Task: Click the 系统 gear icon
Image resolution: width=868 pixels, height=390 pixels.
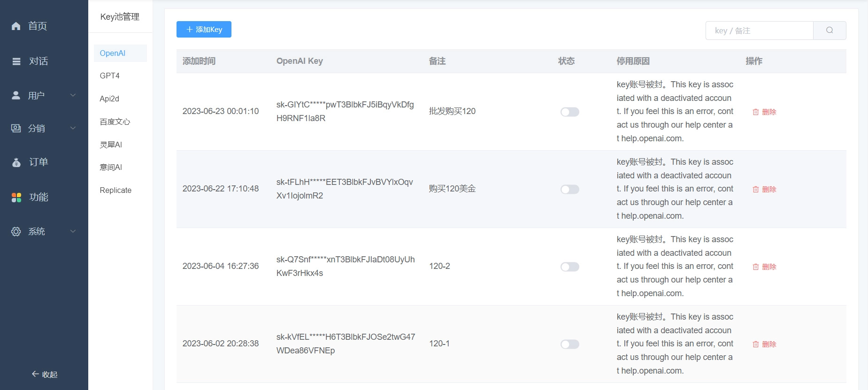Action: (x=16, y=231)
